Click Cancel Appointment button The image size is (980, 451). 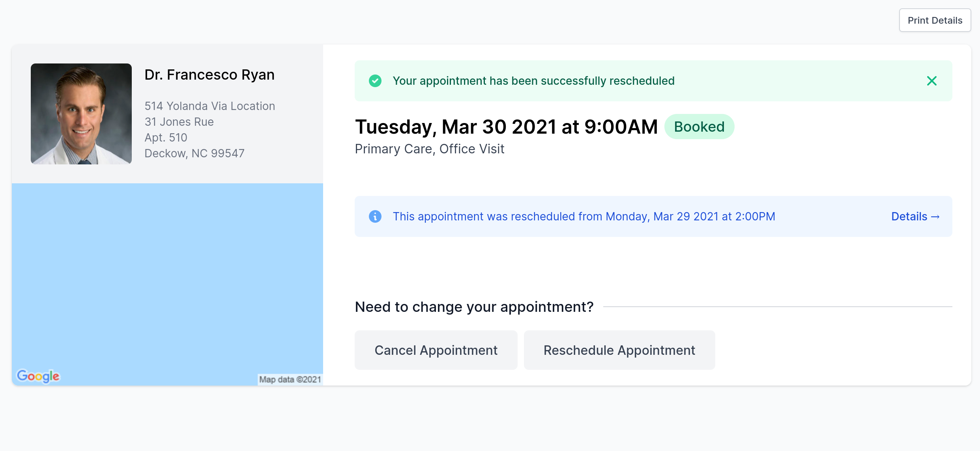(x=436, y=350)
